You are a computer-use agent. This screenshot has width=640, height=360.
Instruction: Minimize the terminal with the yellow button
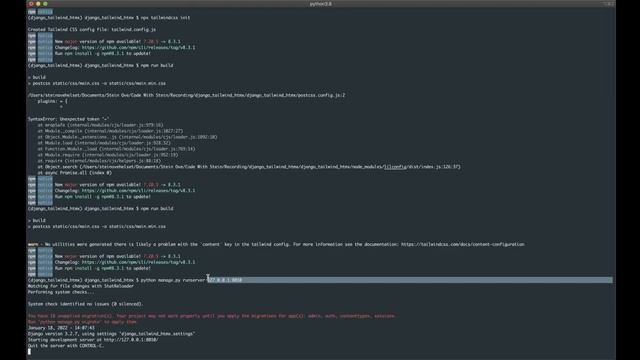click(x=38, y=4)
